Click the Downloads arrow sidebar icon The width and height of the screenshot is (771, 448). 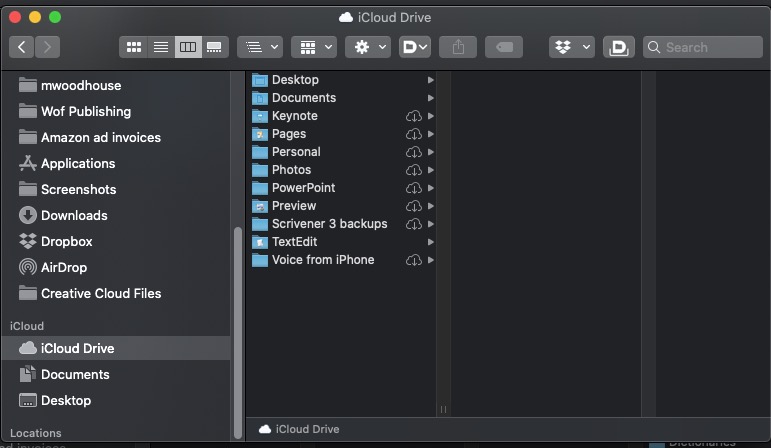[x=28, y=215]
